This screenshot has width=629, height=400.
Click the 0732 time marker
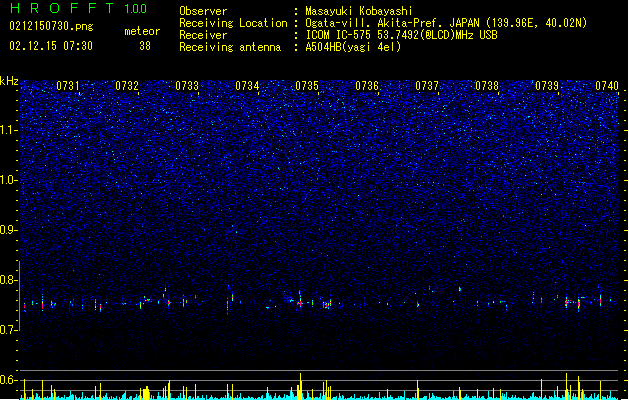127,86
